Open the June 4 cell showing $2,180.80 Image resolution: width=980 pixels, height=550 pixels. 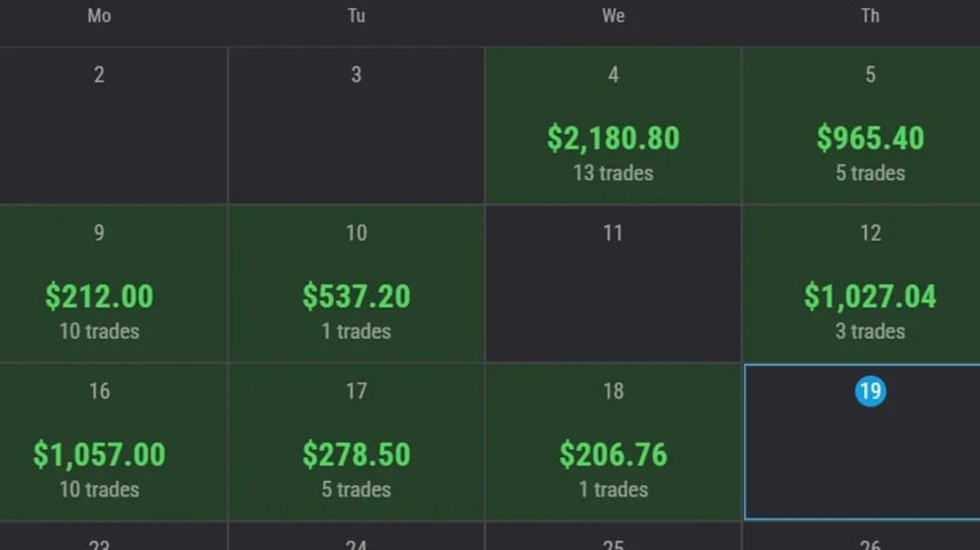pyautogui.click(x=613, y=125)
